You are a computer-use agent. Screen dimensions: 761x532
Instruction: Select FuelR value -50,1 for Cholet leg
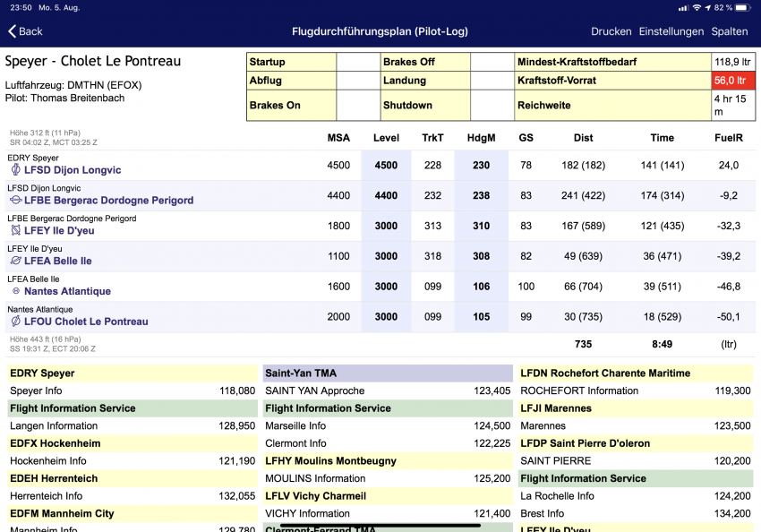click(x=729, y=317)
